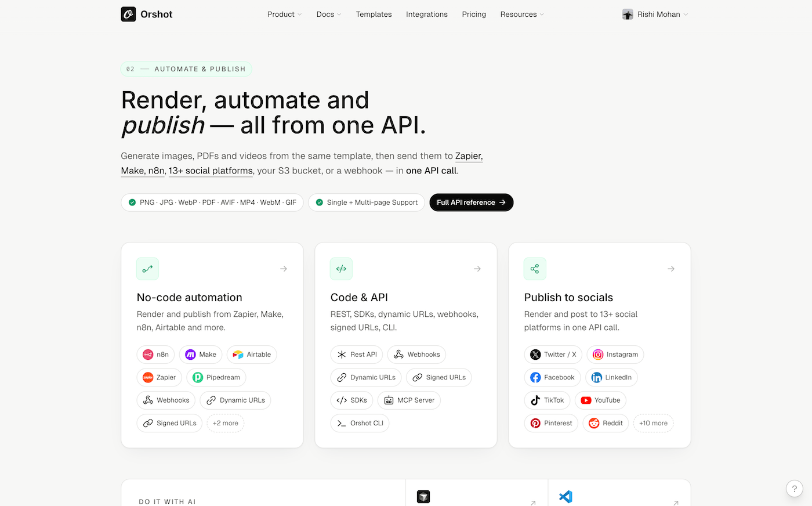
Task: Click the Orshot logo icon
Action: (x=128, y=15)
